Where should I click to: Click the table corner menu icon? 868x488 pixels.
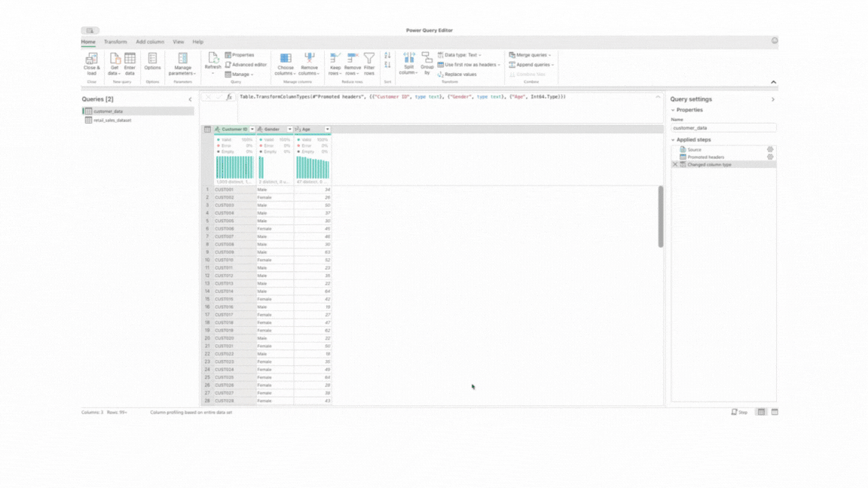coord(208,130)
